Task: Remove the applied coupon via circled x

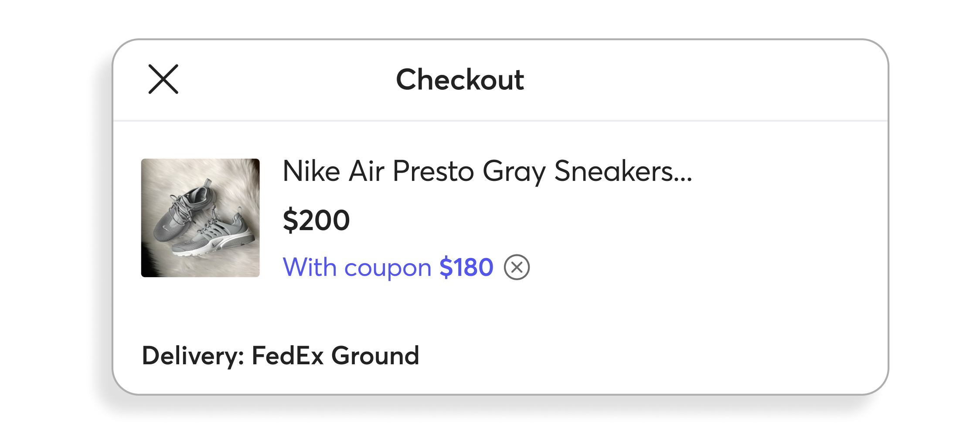Action: [x=517, y=267]
